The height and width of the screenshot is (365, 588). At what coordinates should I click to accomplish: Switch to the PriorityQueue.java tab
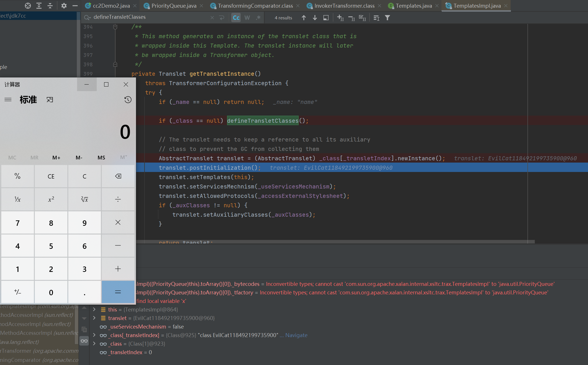pyautogui.click(x=174, y=6)
